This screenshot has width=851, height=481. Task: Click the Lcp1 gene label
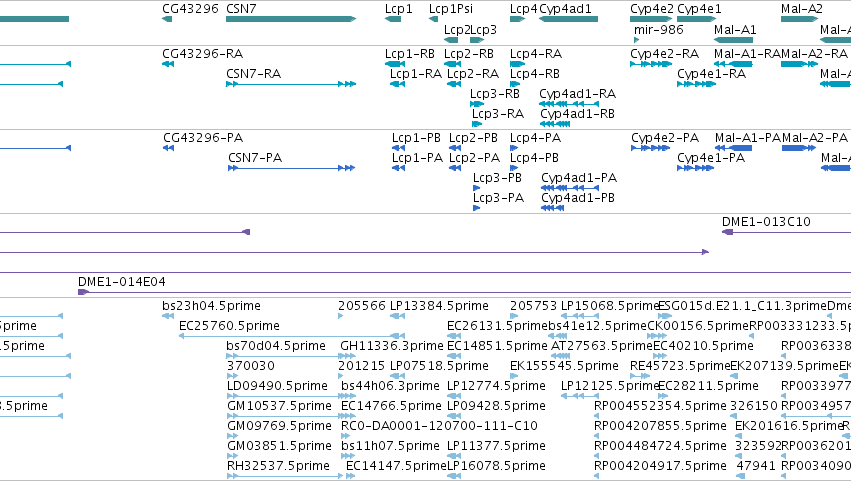(x=398, y=9)
